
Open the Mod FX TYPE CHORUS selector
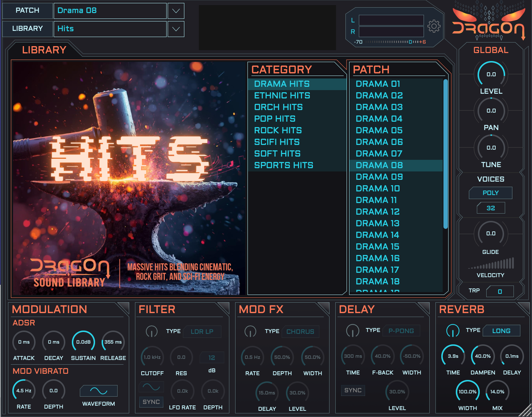point(300,332)
